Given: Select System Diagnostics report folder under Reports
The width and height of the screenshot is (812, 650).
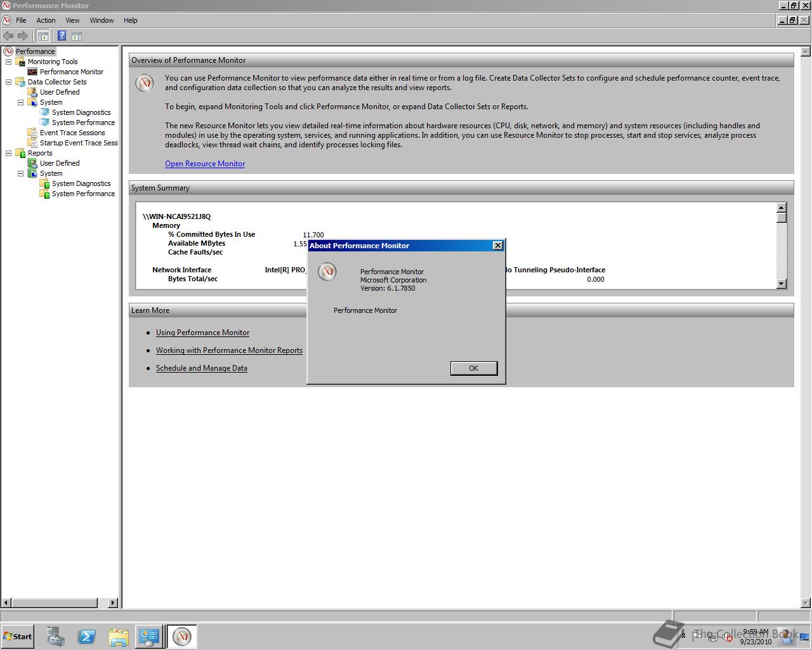Looking at the screenshot, I should (44, 183).
